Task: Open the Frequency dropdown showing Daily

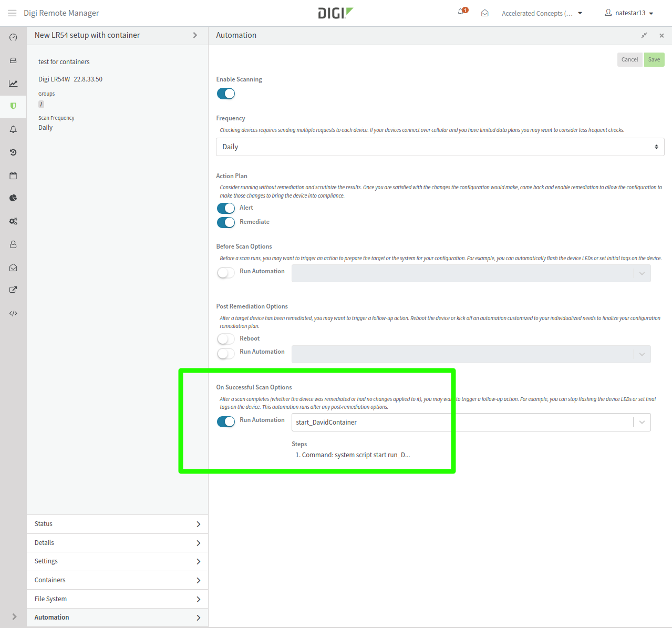Action: click(440, 147)
